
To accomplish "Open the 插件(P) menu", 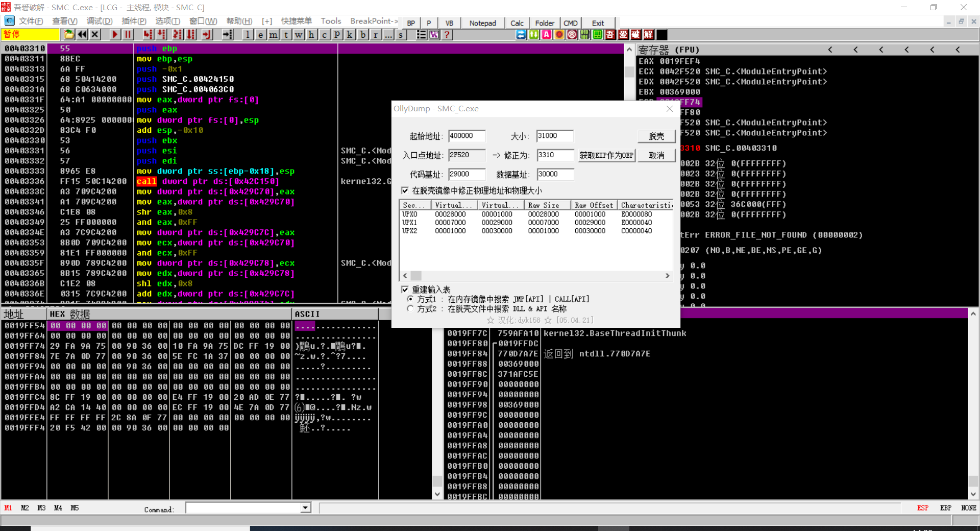I will (x=134, y=21).
